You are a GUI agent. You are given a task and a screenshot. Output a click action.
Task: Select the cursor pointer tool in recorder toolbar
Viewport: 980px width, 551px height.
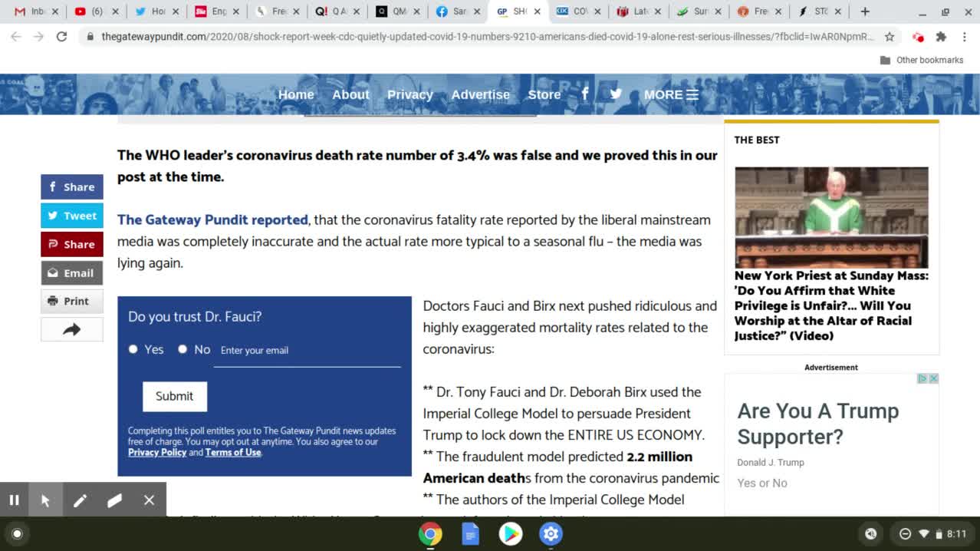point(45,500)
